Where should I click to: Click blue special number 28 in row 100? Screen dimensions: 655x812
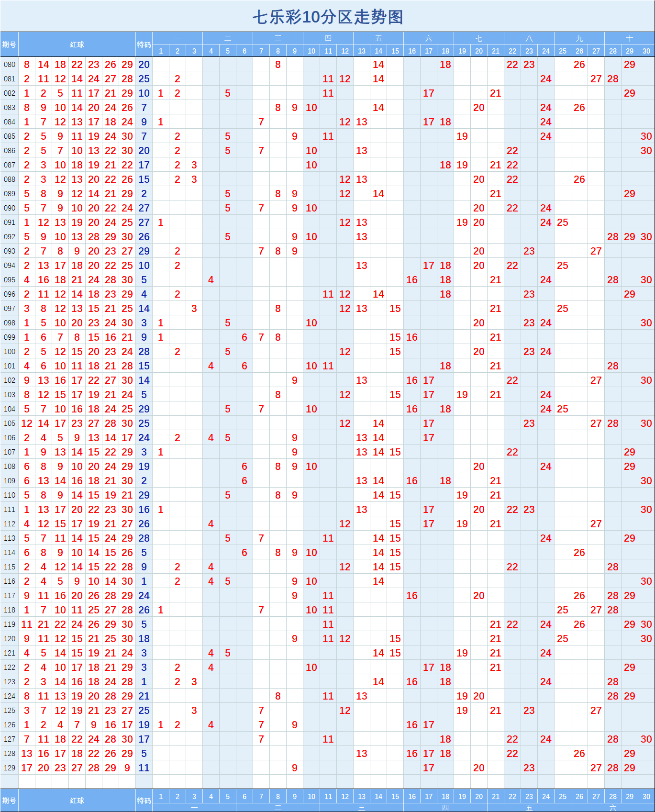click(x=144, y=352)
